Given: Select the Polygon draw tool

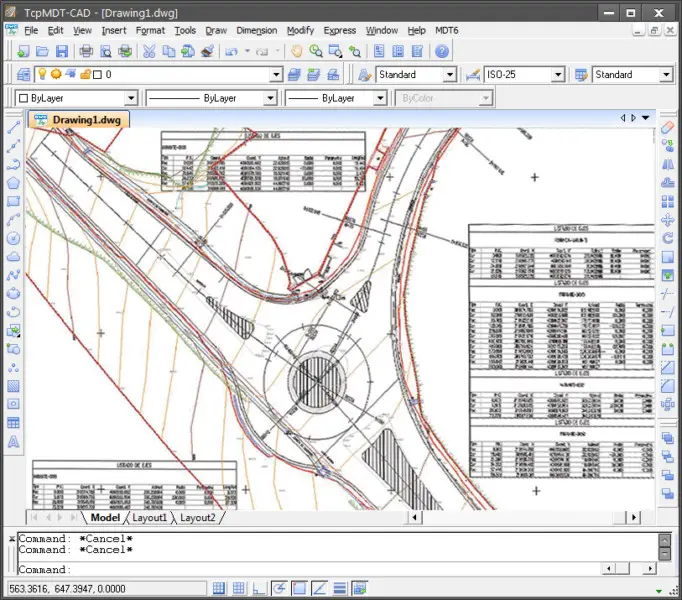Looking at the screenshot, I should pyautogui.click(x=13, y=183).
